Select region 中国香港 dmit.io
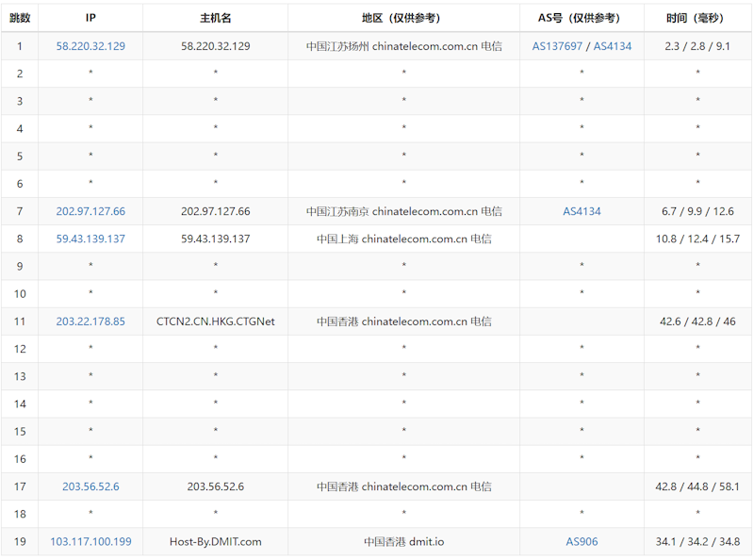This screenshot has width=754, height=560. [x=404, y=542]
